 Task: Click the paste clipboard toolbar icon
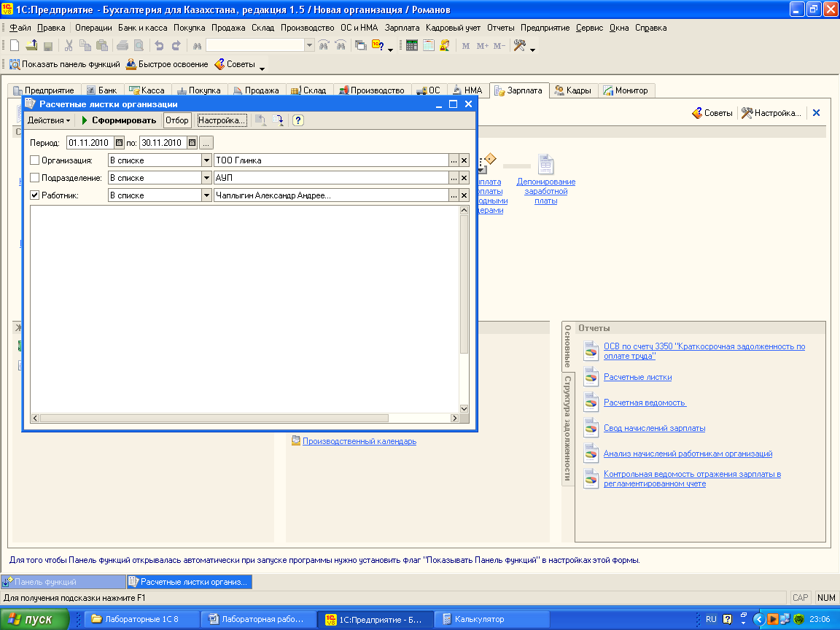pyautogui.click(x=102, y=45)
